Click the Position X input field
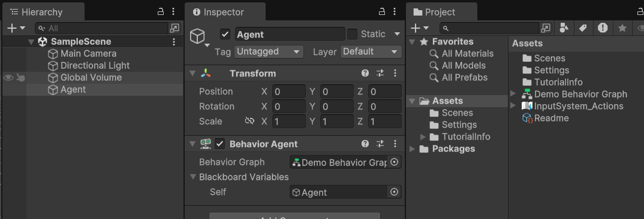The image size is (644, 219). 288,92
